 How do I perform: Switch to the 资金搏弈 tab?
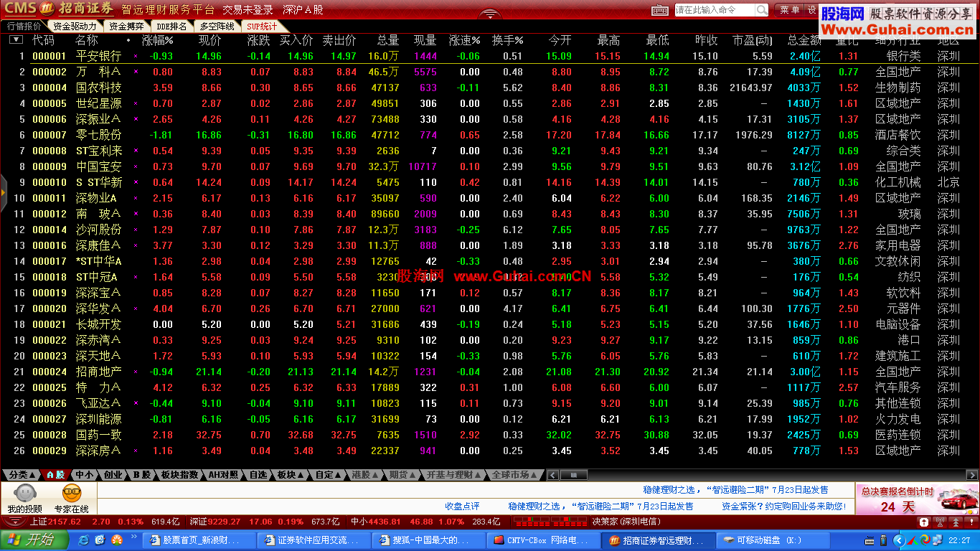point(125,26)
